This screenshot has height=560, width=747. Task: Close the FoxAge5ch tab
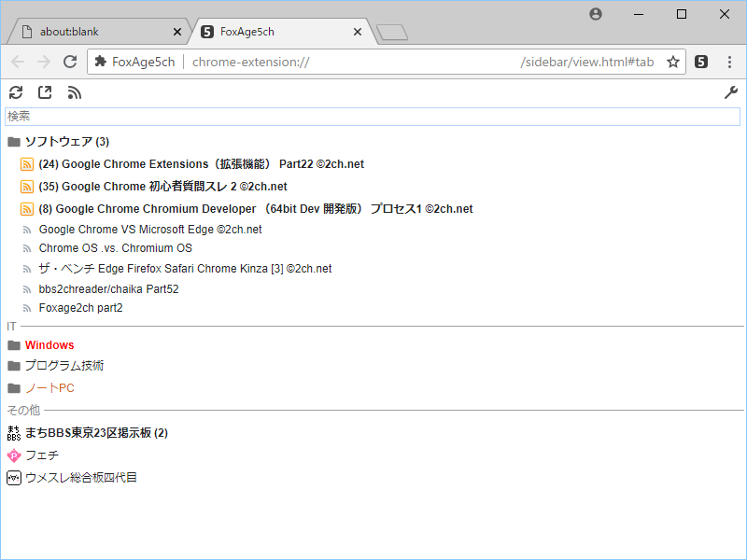click(x=357, y=32)
